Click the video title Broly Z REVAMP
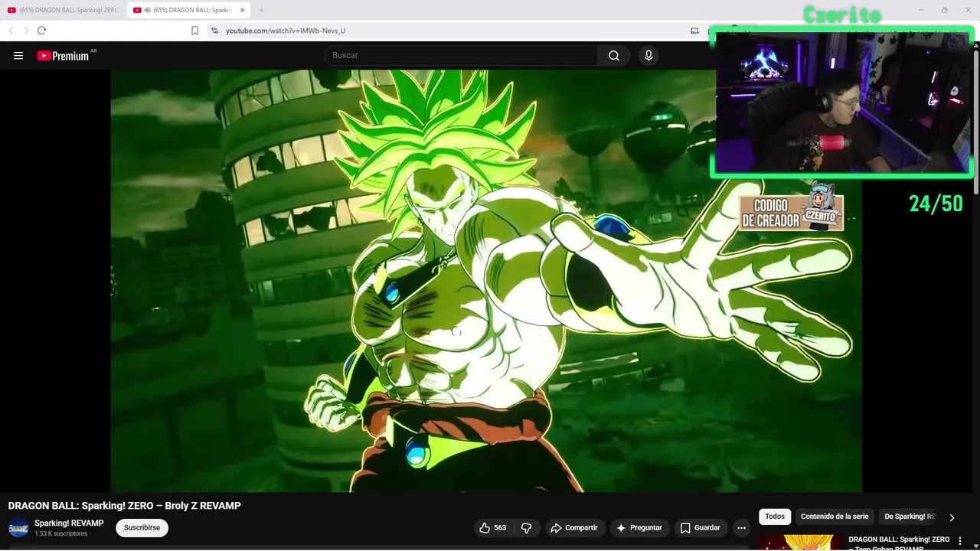 (x=124, y=506)
